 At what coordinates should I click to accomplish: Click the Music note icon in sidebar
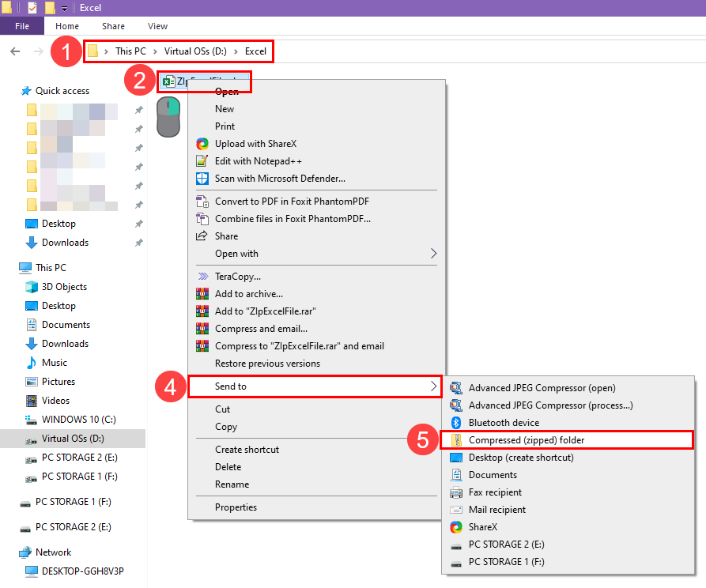click(32, 363)
